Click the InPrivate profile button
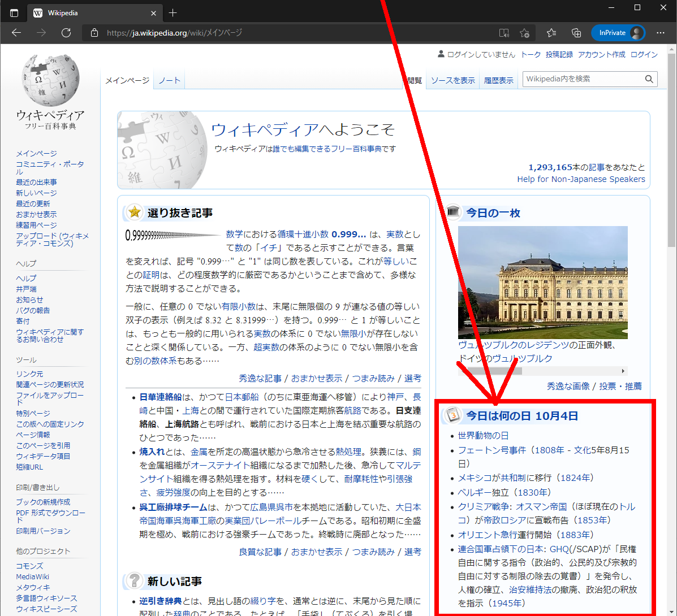 [x=618, y=33]
